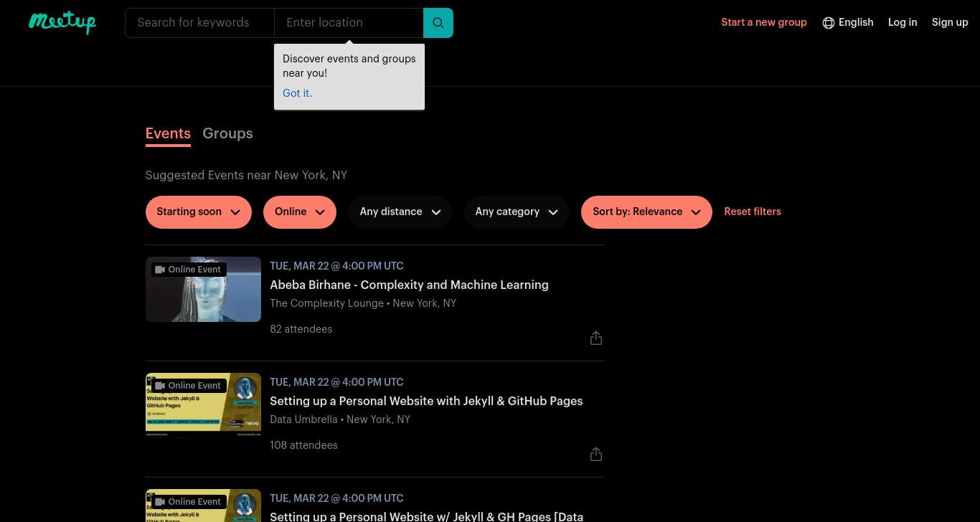Open the Any distance dropdown
The width and height of the screenshot is (980, 522).
tap(400, 212)
